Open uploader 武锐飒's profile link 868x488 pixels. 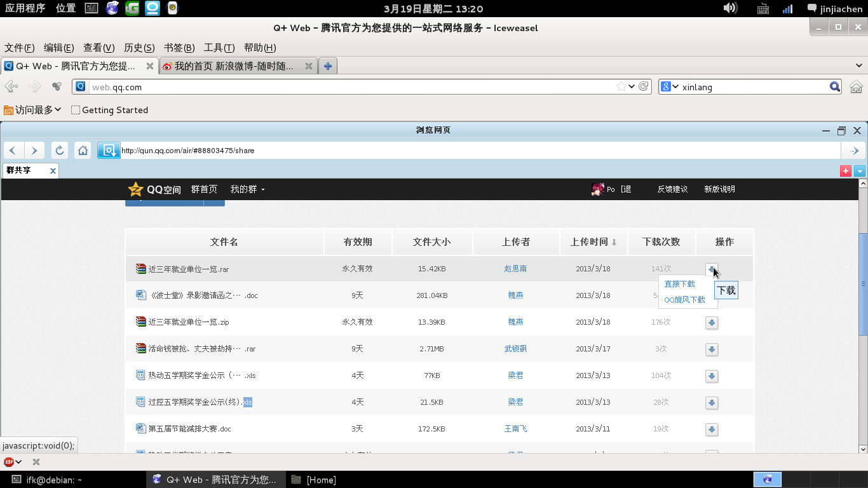[515, 349]
